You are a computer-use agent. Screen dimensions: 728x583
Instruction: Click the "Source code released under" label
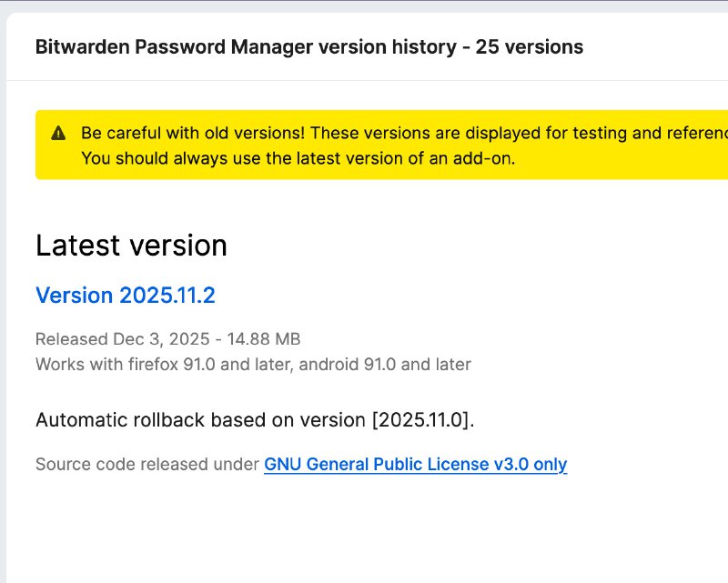(x=147, y=465)
